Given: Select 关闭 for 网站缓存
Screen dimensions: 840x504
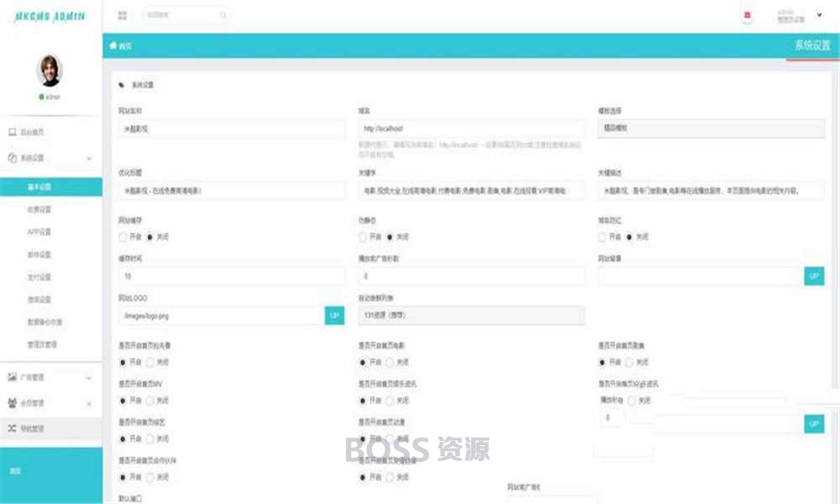Looking at the screenshot, I should pyautogui.click(x=150, y=237).
